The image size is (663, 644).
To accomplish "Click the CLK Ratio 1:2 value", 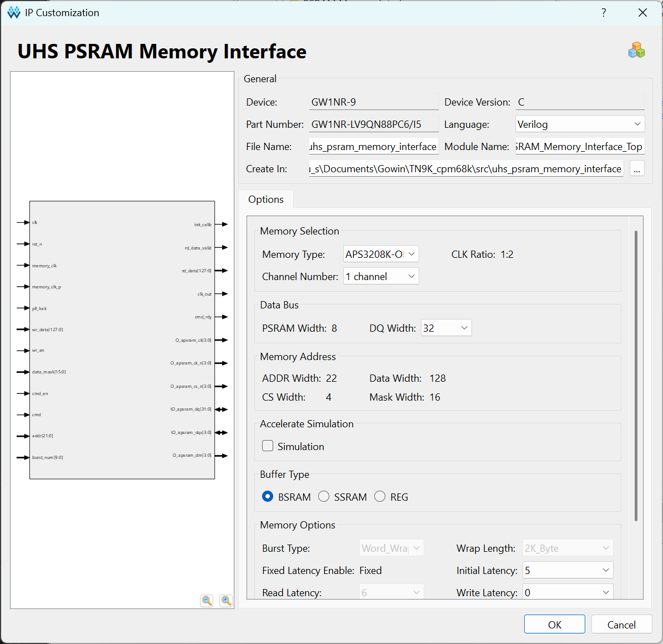I will [x=507, y=254].
